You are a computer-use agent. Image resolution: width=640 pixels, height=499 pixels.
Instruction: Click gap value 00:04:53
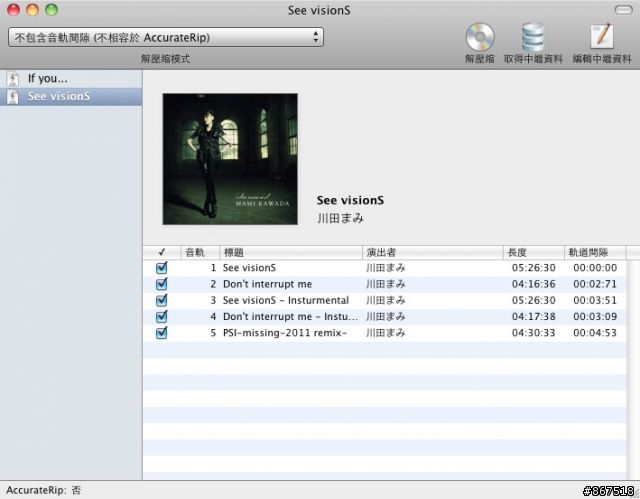pos(595,333)
